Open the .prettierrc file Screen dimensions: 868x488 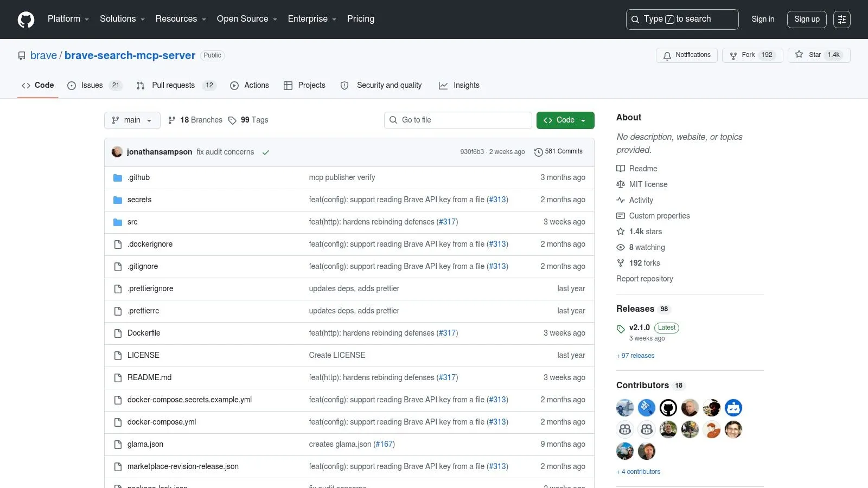tap(143, 311)
